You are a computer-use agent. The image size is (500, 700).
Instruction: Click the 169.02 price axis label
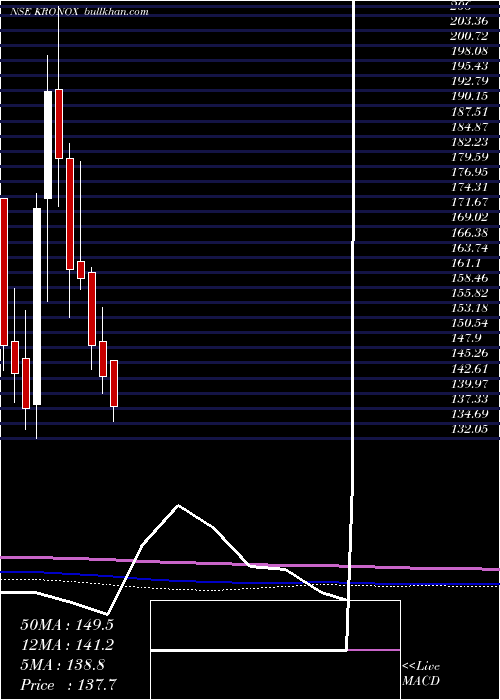pos(471,217)
